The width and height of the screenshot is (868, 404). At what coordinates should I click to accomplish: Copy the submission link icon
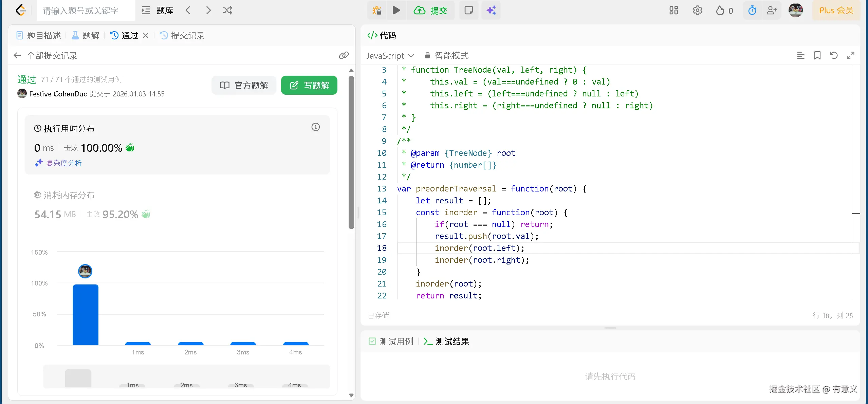(x=344, y=55)
